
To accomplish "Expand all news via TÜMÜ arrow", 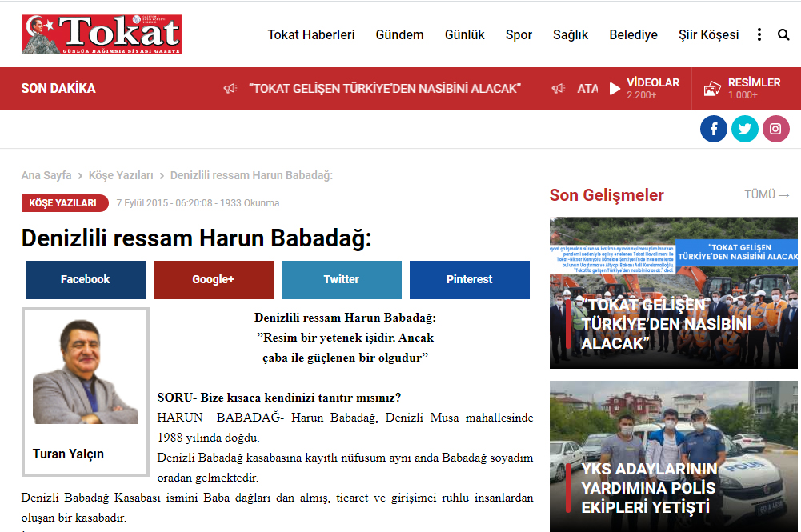I will 767,194.
